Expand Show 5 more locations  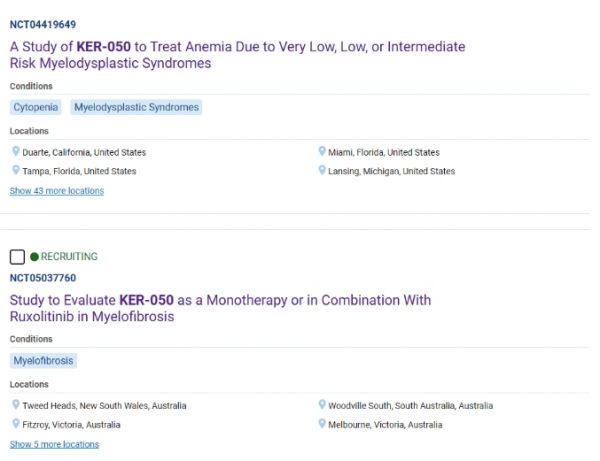coord(54,445)
